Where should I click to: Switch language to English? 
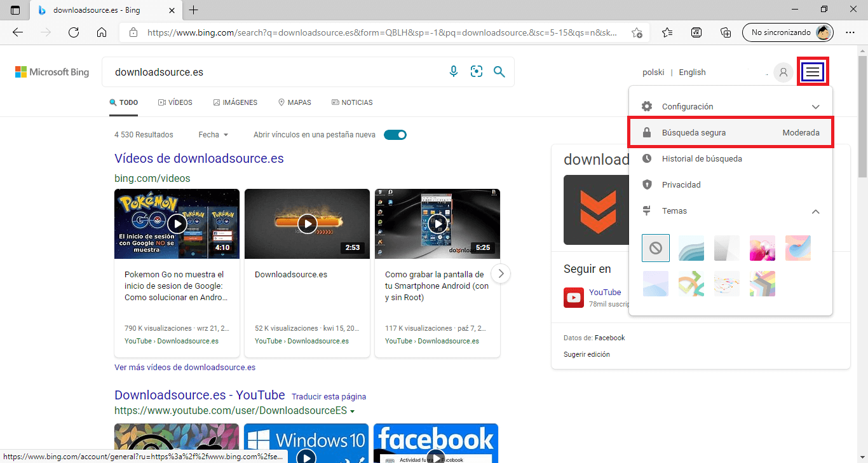692,73
